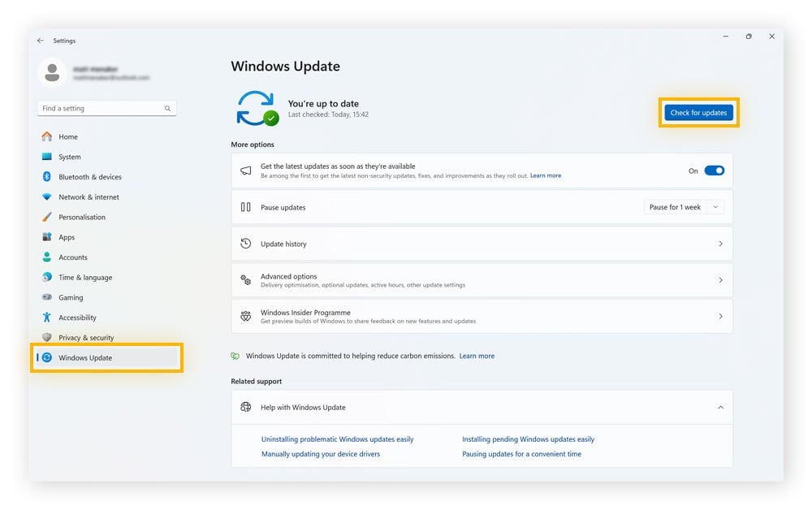
Task: Disable the get latest updates toggle
Action: tap(714, 171)
